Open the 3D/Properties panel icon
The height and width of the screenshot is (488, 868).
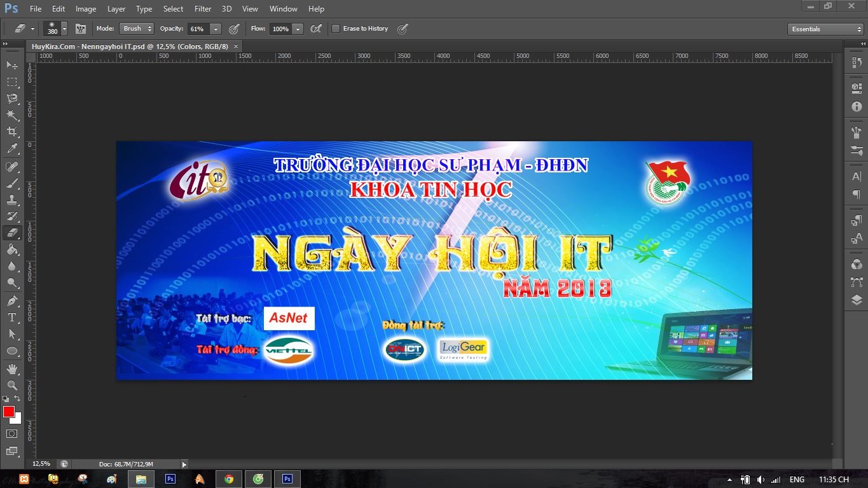click(x=857, y=88)
